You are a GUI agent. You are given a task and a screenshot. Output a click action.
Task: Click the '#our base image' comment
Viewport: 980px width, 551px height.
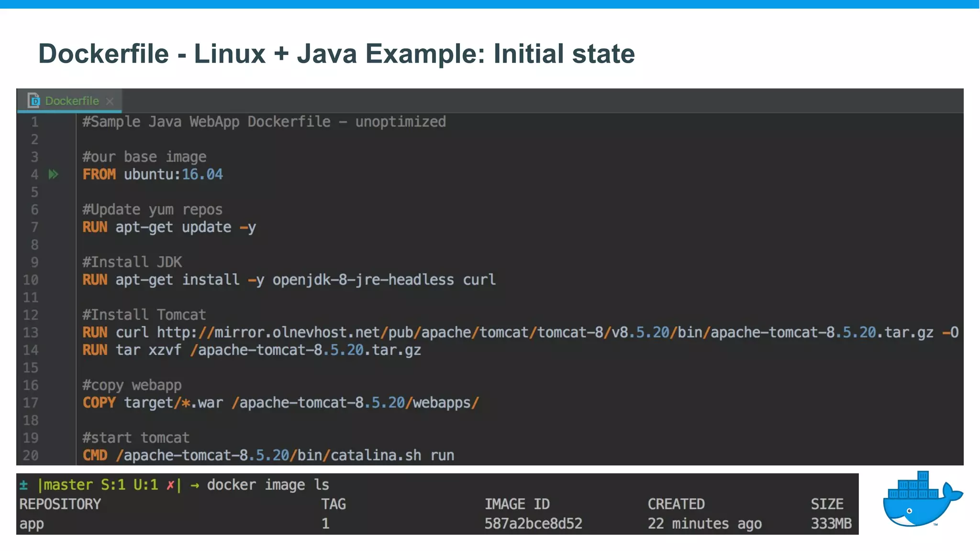(145, 157)
